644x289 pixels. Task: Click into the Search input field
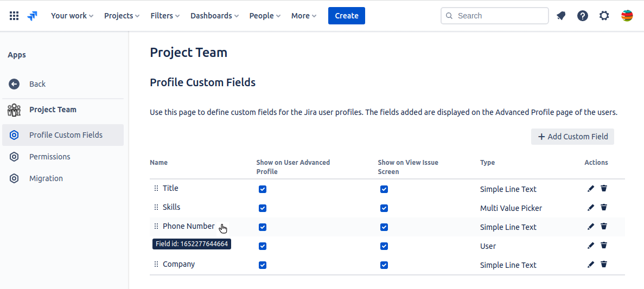coord(499,16)
